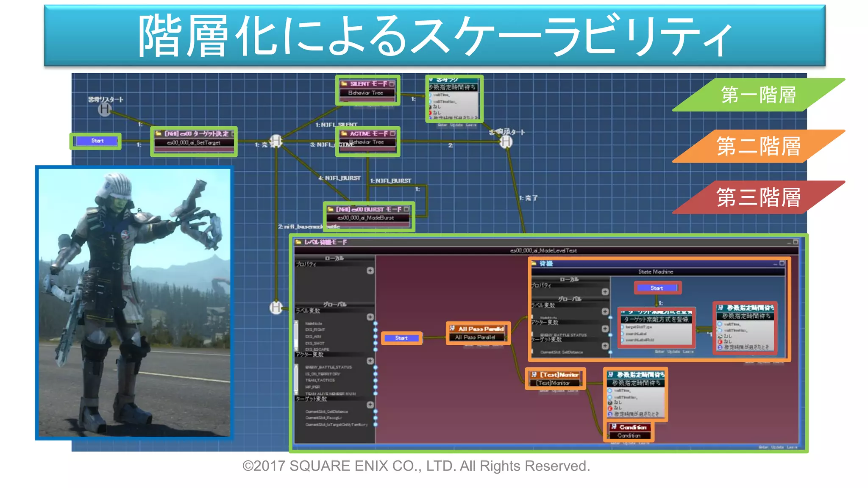
Task: Toggle the square box on SILENT モード header
Action: click(392, 84)
